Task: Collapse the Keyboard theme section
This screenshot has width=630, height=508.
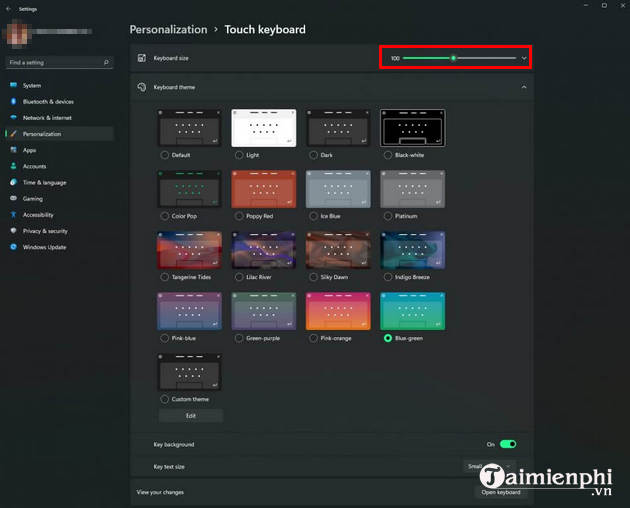Action: click(523, 88)
